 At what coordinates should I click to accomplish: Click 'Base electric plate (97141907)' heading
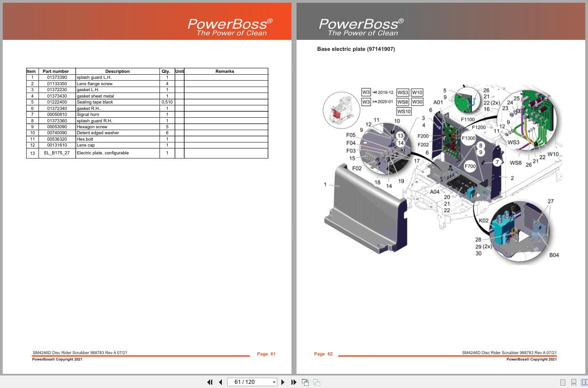356,49
